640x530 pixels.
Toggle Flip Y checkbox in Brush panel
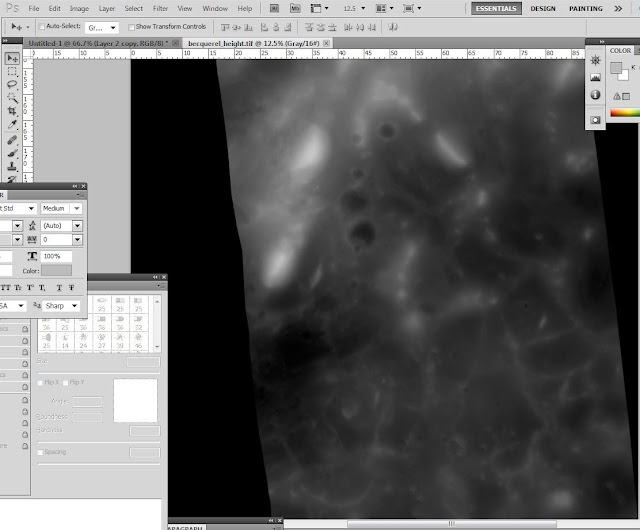coord(65,383)
